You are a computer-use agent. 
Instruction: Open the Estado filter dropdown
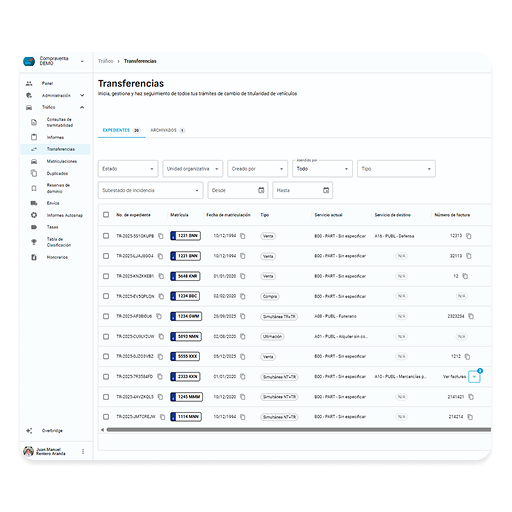tap(128, 169)
